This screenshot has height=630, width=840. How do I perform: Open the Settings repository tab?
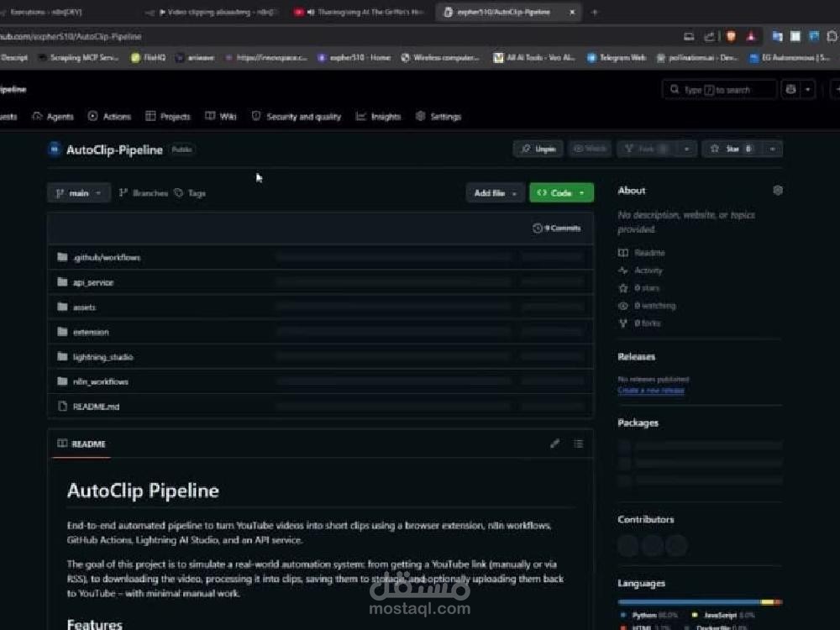click(x=438, y=116)
